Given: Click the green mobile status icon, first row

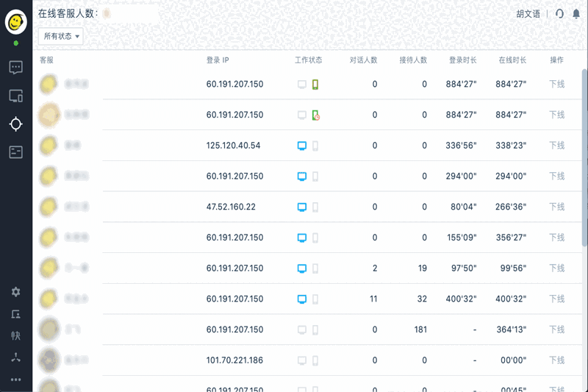Looking at the screenshot, I should coord(315,85).
